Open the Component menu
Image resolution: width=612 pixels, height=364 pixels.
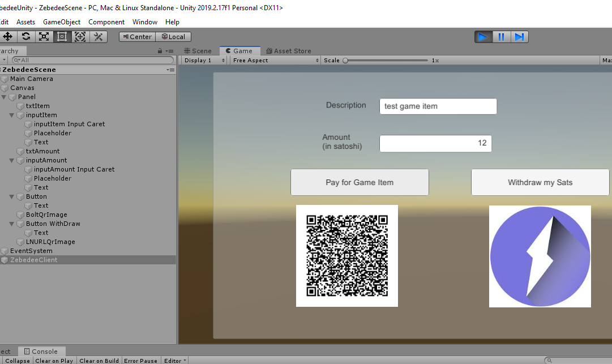pyautogui.click(x=106, y=22)
